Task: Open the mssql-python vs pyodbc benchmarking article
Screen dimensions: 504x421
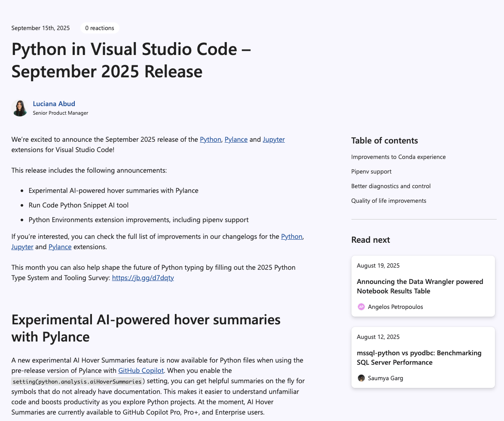Action: click(419, 357)
